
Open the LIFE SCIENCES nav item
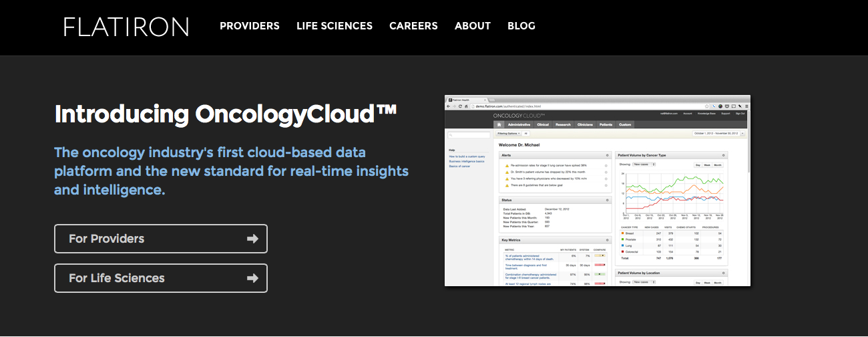(335, 26)
